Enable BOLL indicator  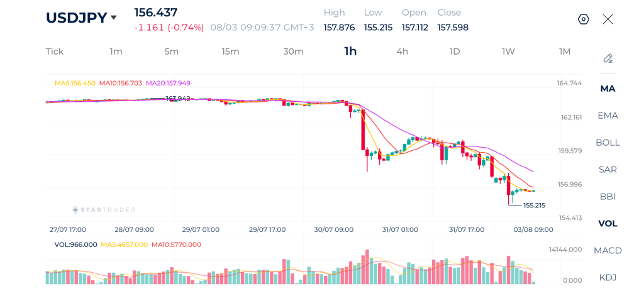pyautogui.click(x=608, y=143)
